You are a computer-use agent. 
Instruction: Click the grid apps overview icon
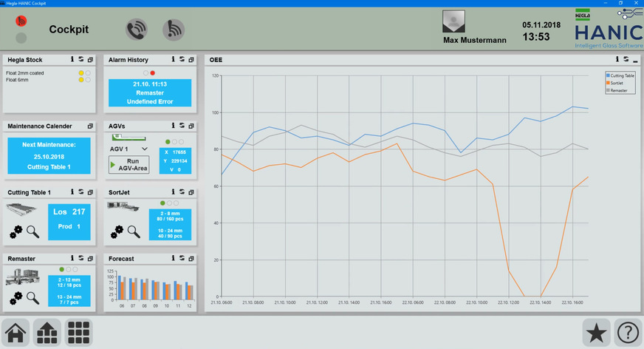tap(79, 333)
